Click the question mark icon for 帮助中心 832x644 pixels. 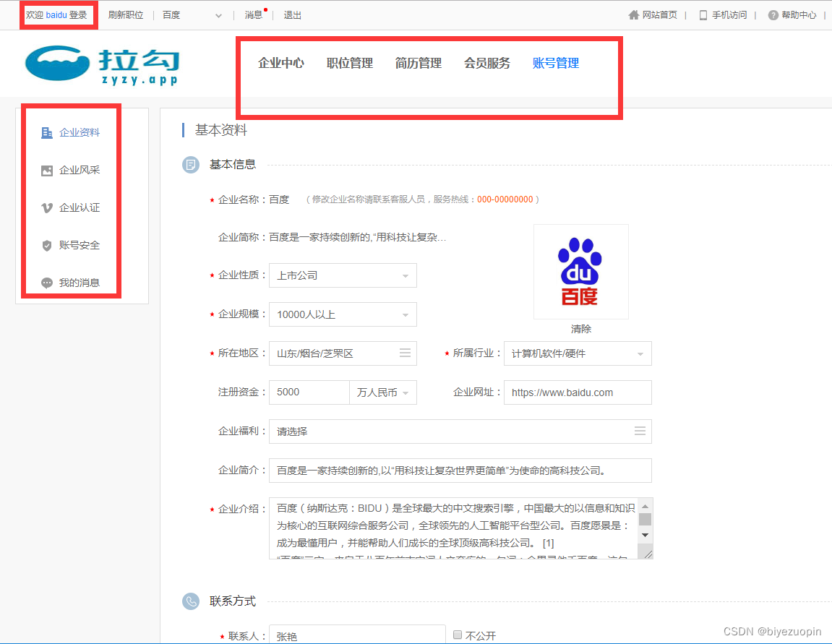click(x=773, y=15)
